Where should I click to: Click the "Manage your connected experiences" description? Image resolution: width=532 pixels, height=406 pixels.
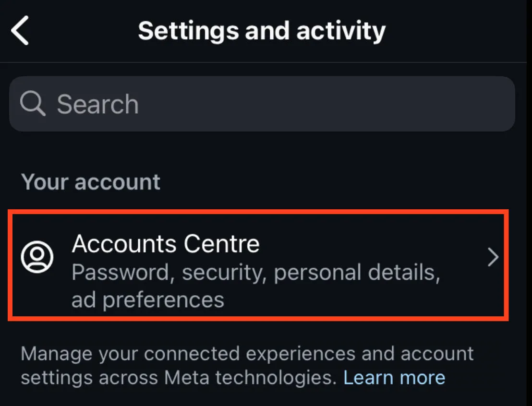click(x=247, y=354)
